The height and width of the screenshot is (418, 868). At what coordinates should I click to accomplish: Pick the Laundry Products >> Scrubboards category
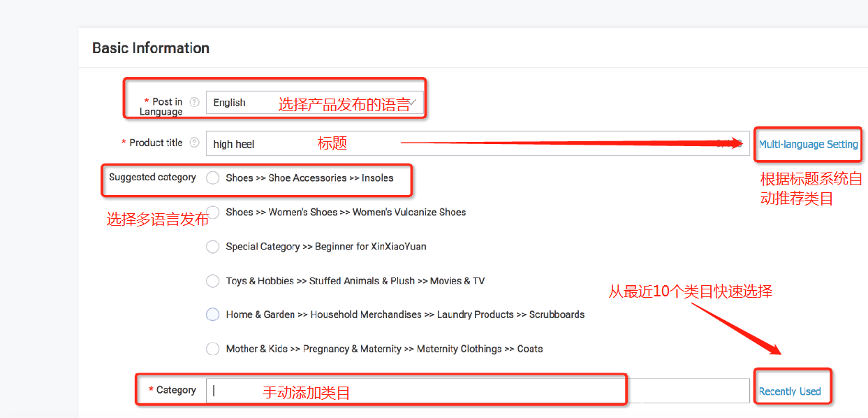[x=212, y=315]
